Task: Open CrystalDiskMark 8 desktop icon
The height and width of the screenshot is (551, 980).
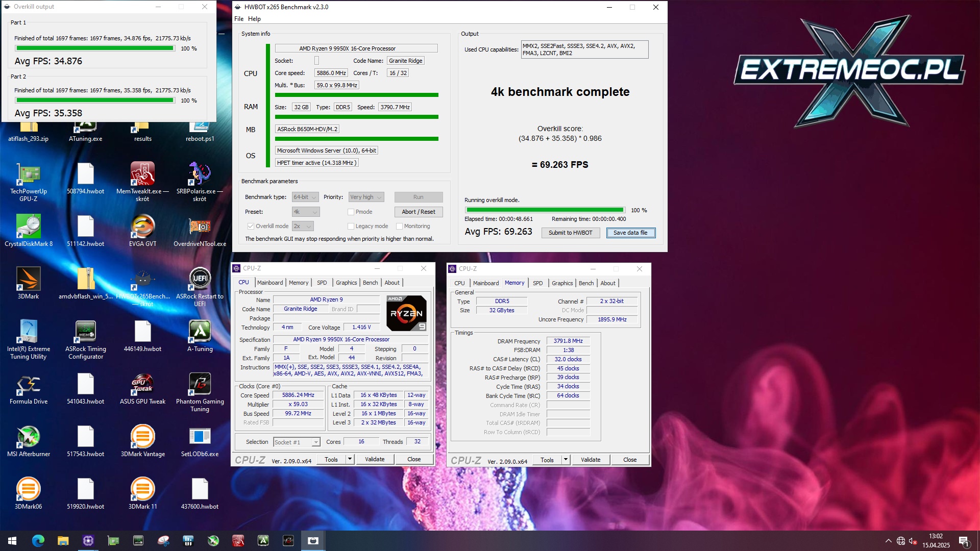Action: [x=29, y=231]
